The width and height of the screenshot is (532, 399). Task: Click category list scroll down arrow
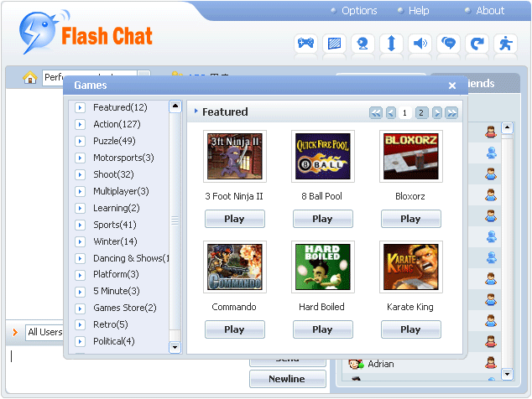[x=175, y=347]
